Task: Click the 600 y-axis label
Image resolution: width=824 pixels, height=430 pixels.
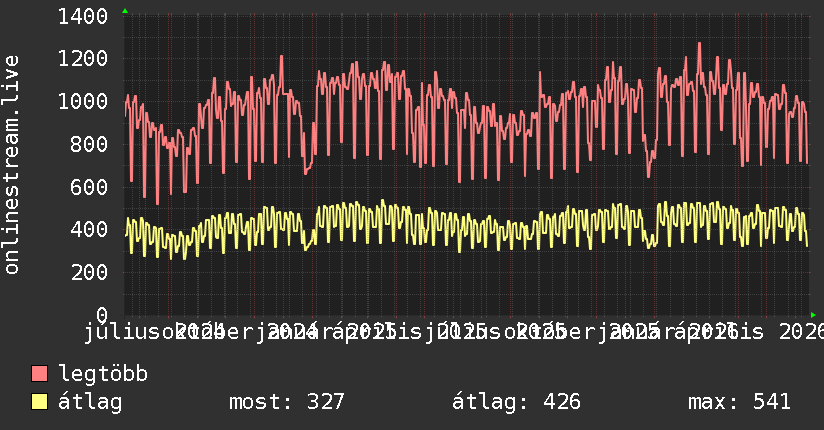Action: coord(89,187)
